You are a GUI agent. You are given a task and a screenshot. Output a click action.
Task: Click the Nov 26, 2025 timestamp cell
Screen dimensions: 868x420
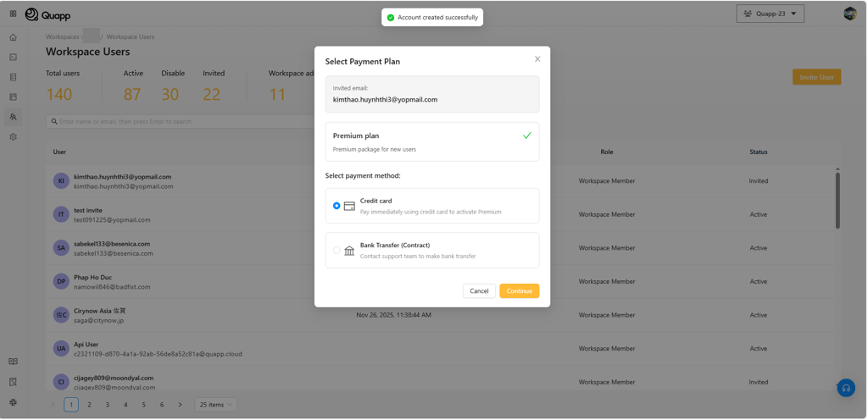pos(393,315)
